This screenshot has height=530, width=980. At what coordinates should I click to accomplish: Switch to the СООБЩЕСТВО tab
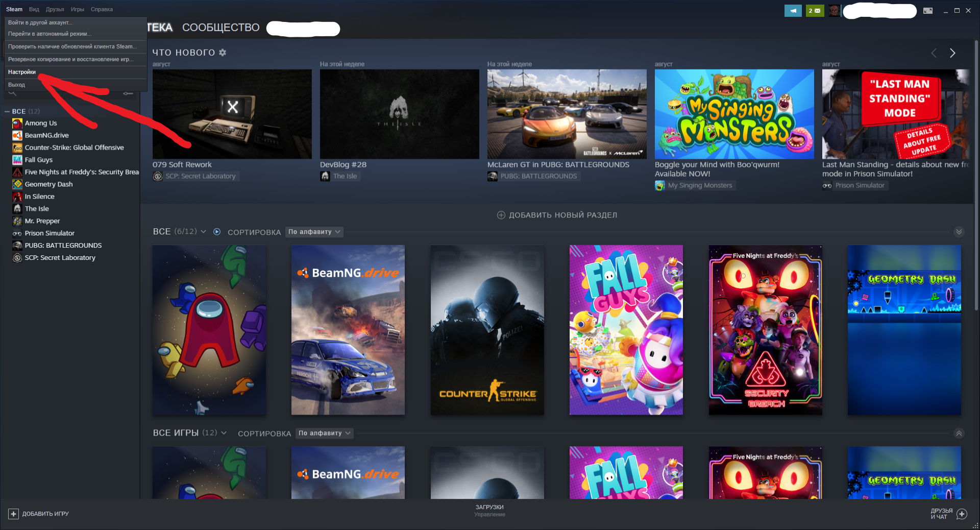coord(220,28)
